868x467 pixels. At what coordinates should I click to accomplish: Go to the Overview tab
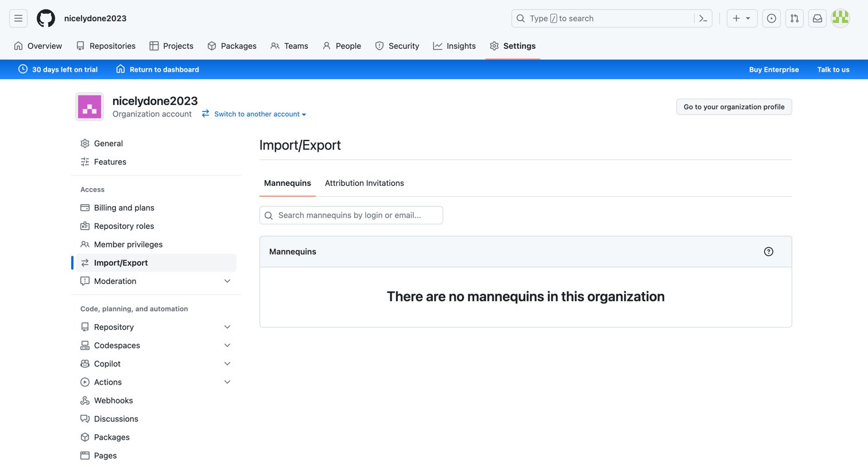tap(38, 46)
